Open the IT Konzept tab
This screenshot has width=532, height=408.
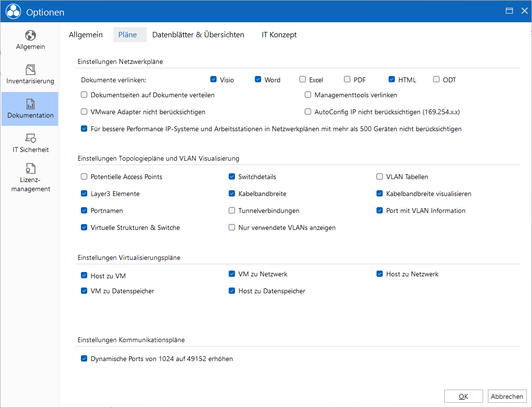click(279, 34)
